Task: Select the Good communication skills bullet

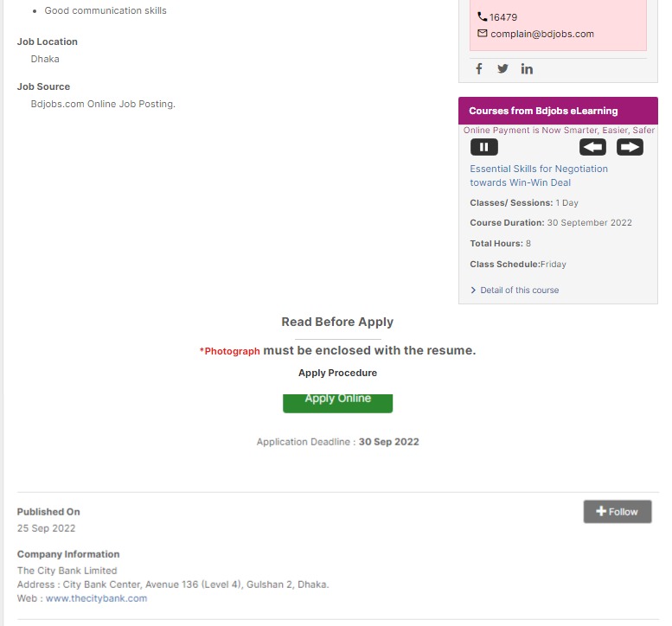Action: pos(106,10)
